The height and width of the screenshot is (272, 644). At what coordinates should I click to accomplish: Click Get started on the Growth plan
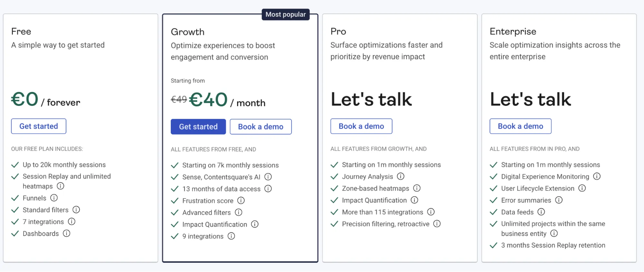198,127
